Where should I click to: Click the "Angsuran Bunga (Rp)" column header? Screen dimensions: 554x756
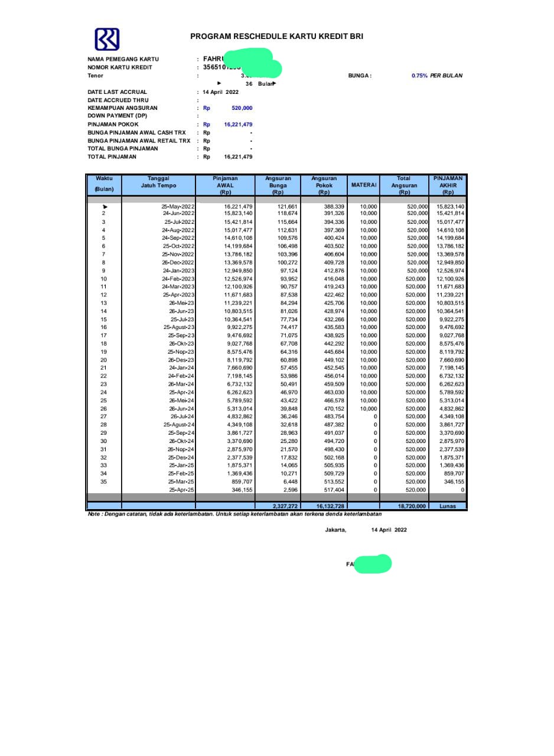click(278, 185)
